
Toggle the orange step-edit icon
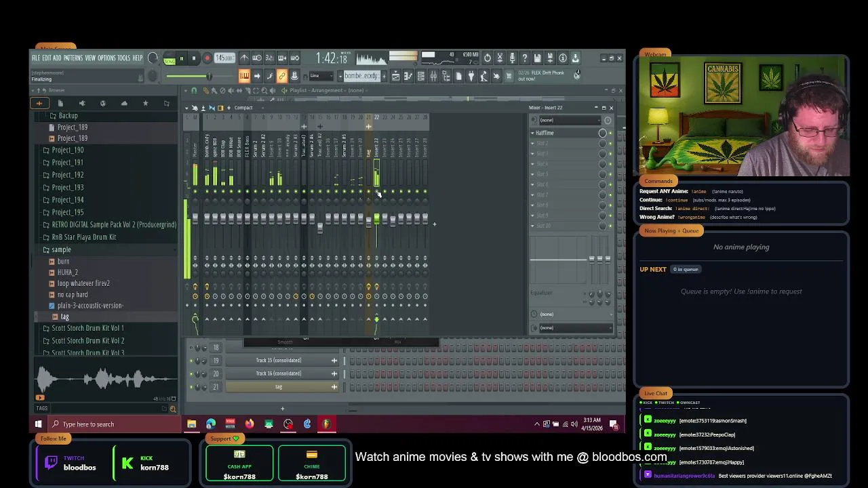tap(244, 76)
